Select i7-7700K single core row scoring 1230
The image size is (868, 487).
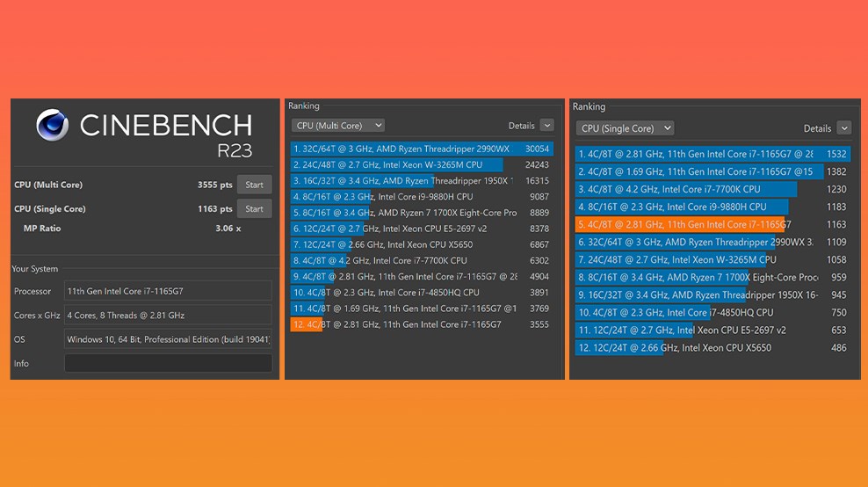pos(712,190)
